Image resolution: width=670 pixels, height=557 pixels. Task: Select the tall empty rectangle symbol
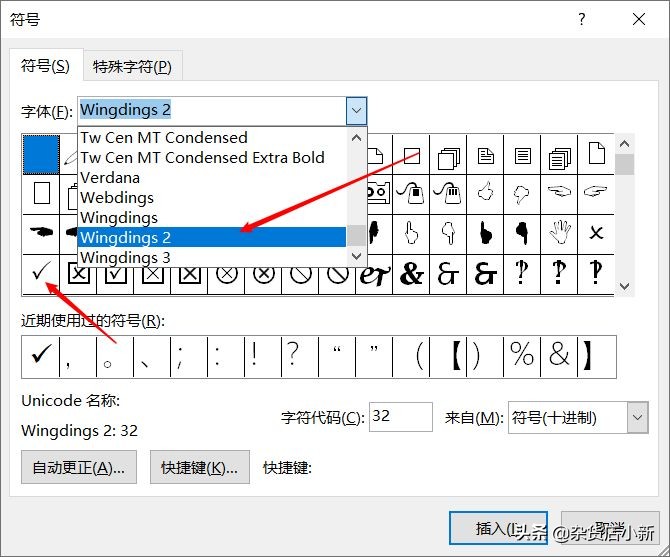tap(41, 193)
